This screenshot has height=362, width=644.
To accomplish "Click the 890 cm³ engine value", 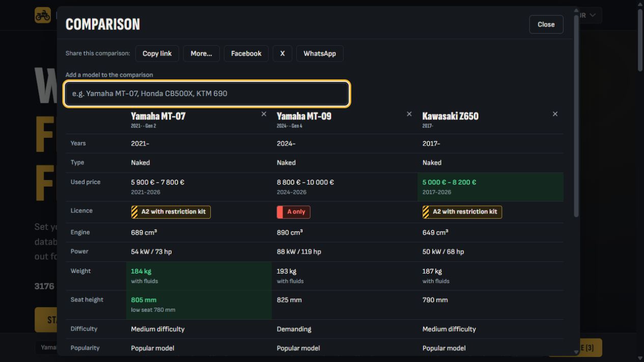I will [x=290, y=232].
